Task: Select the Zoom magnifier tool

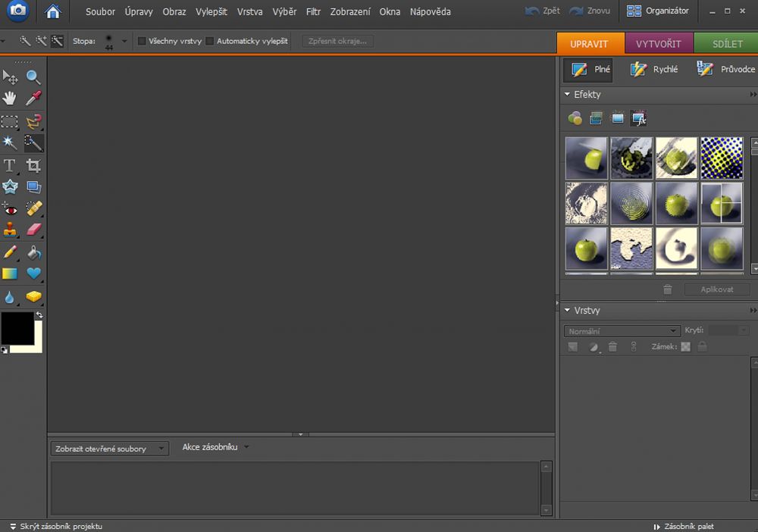Action: pos(33,77)
